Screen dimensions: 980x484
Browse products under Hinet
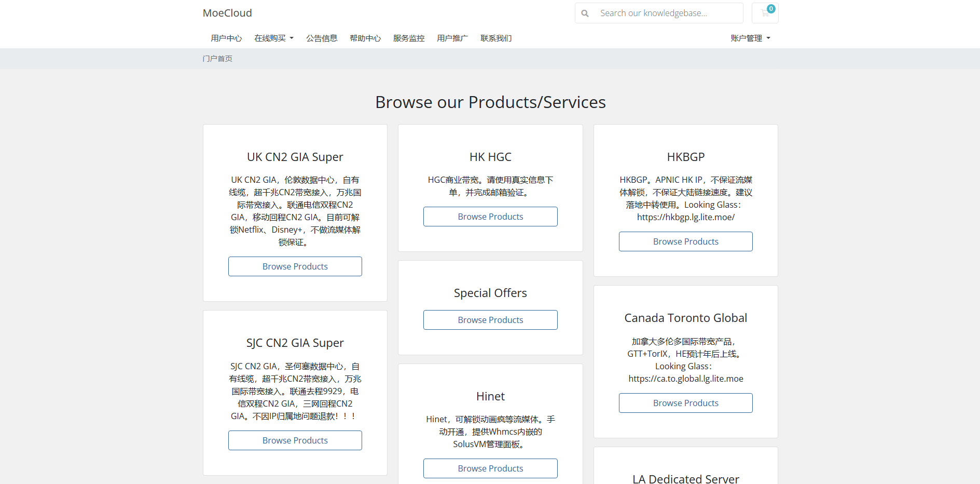coord(490,468)
